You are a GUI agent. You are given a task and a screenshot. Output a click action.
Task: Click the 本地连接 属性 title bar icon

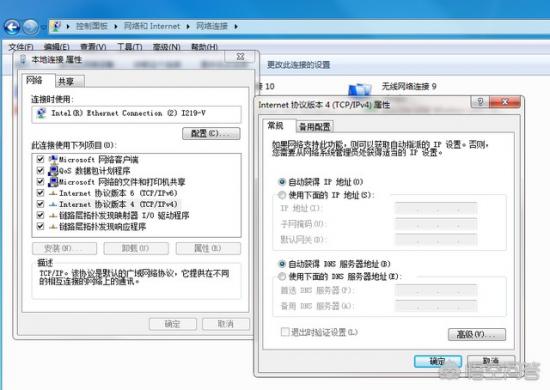(x=23, y=59)
